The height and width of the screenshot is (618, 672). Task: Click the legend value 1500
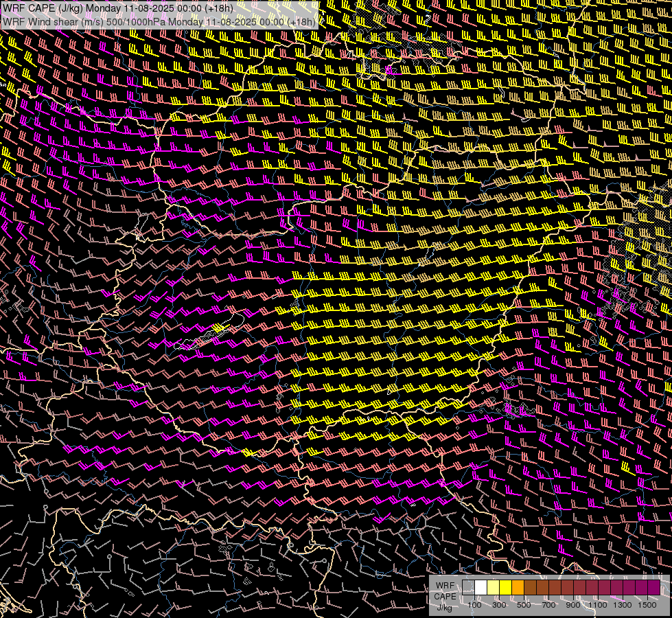(647, 605)
